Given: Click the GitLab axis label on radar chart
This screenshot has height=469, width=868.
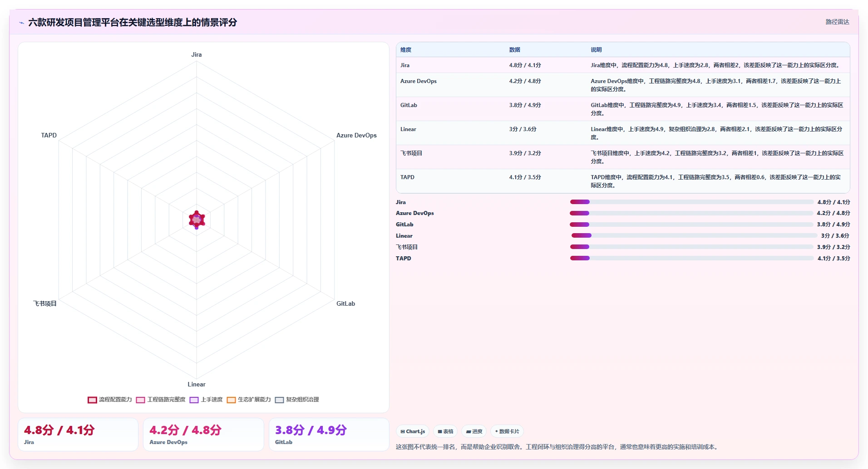Looking at the screenshot, I should pos(345,303).
